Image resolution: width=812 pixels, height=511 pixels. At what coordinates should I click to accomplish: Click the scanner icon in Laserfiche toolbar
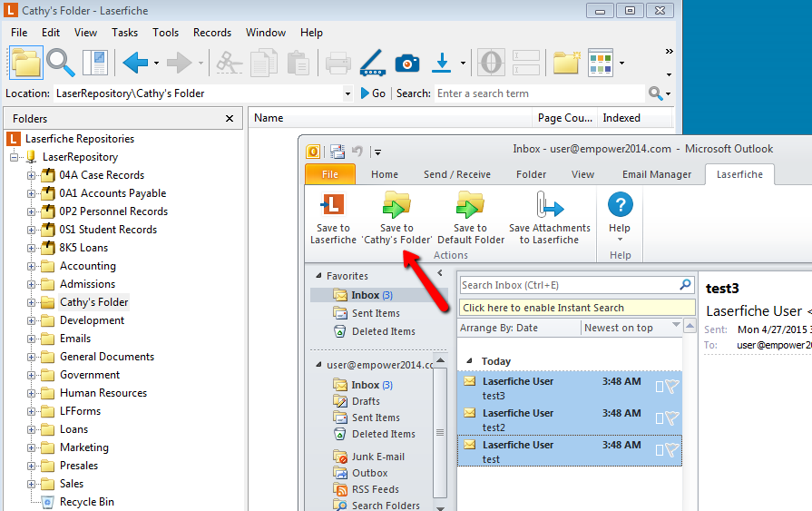click(372, 63)
